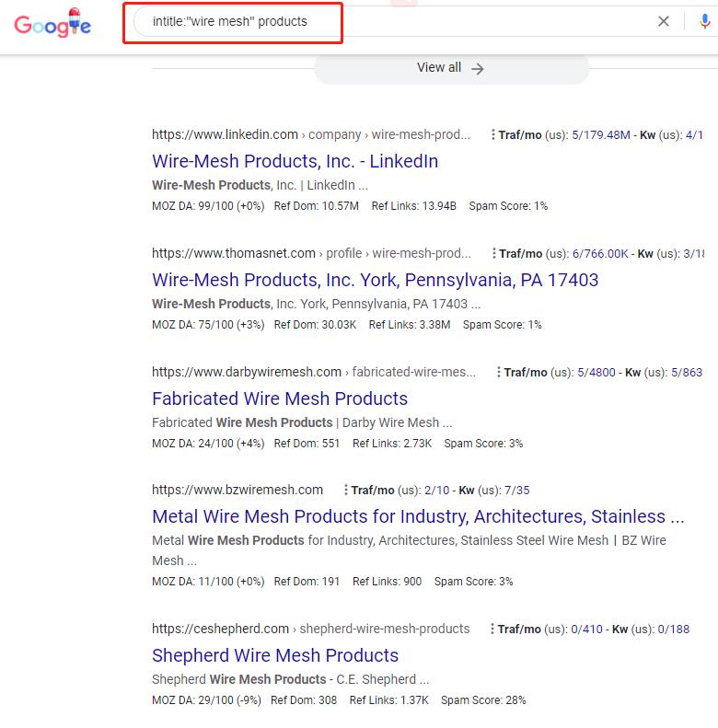
Task: Select Ref Dom: 551 text
Action: click(x=307, y=444)
